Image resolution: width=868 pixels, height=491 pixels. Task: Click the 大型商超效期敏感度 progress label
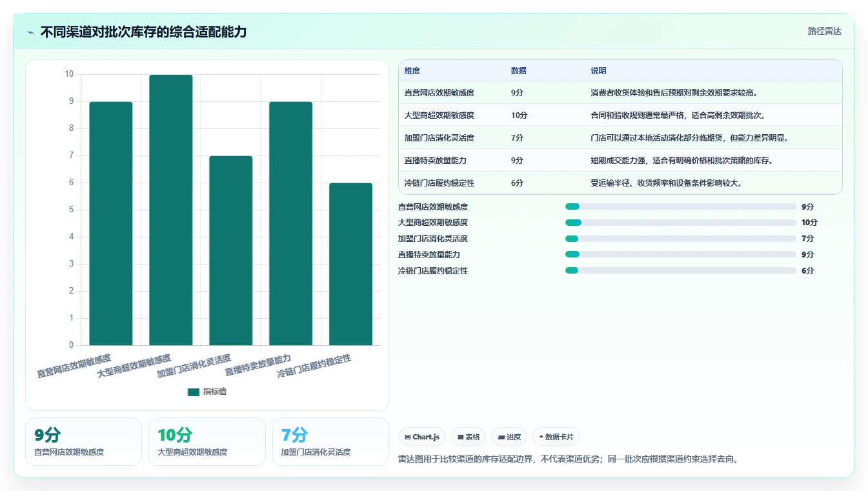(433, 222)
